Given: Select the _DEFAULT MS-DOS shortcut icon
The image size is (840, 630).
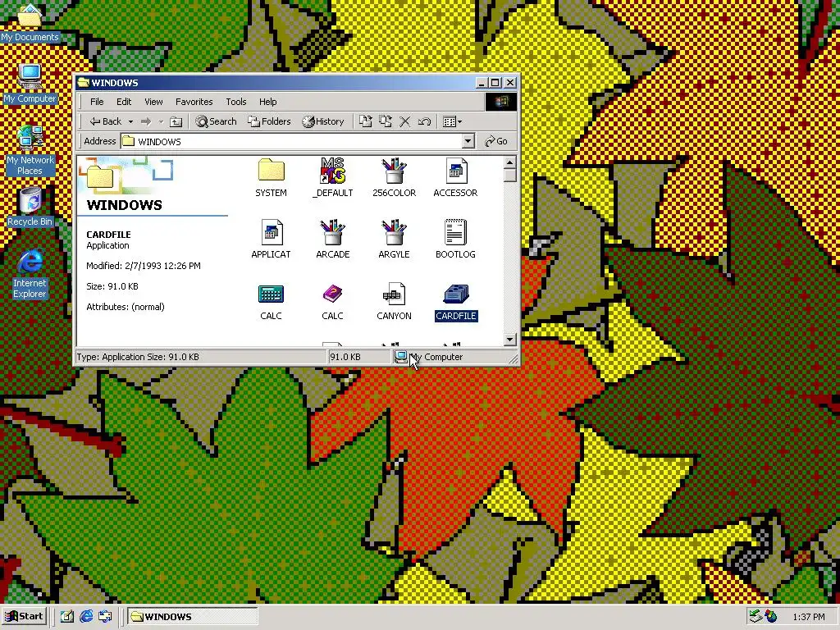Looking at the screenshot, I should click(x=333, y=171).
